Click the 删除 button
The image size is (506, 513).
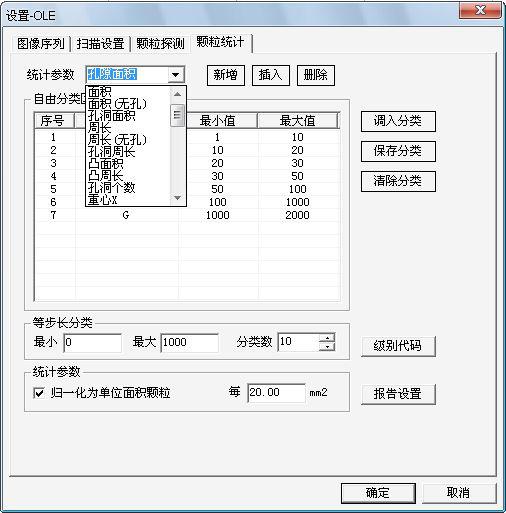pyautogui.click(x=316, y=75)
